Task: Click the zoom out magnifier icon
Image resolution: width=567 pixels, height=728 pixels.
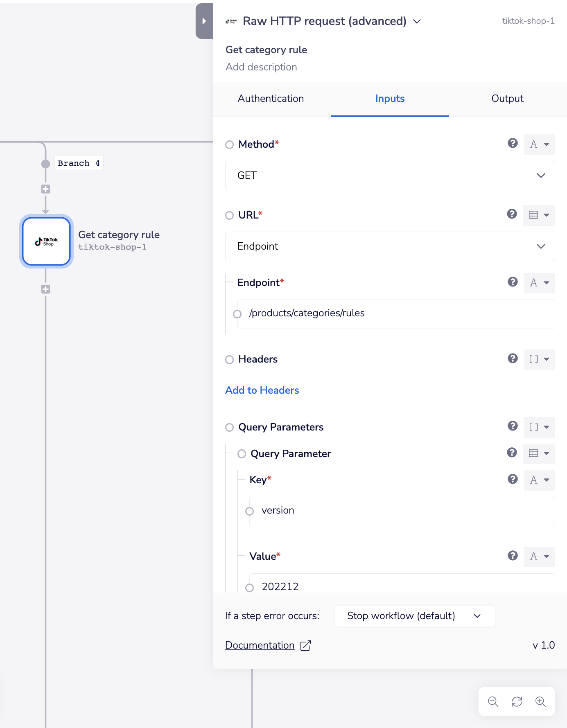Action: [x=493, y=701]
